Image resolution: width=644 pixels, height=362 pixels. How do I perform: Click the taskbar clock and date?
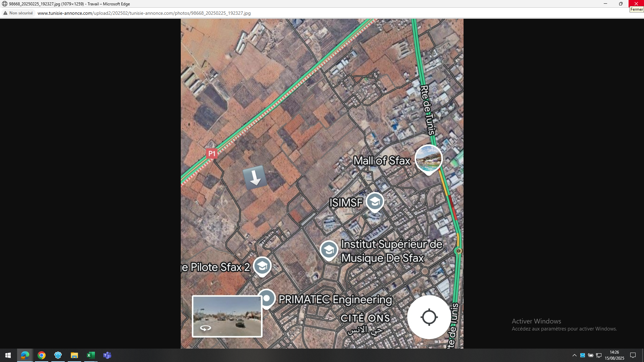click(614, 355)
